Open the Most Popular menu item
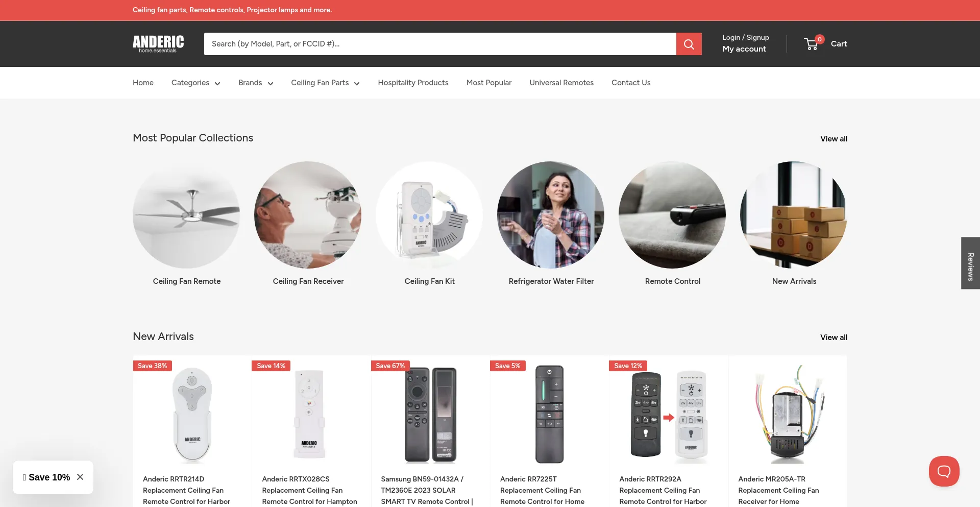The width and height of the screenshot is (980, 507). (489, 83)
